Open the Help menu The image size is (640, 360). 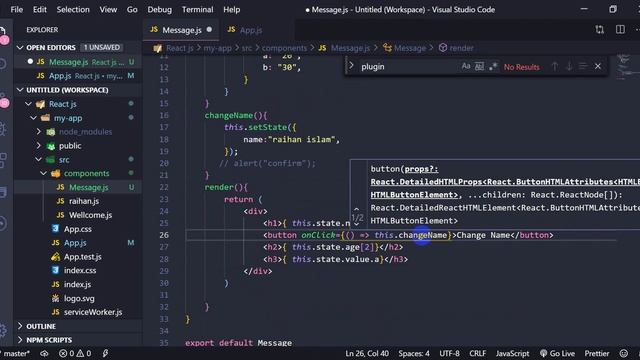(231, 9)
